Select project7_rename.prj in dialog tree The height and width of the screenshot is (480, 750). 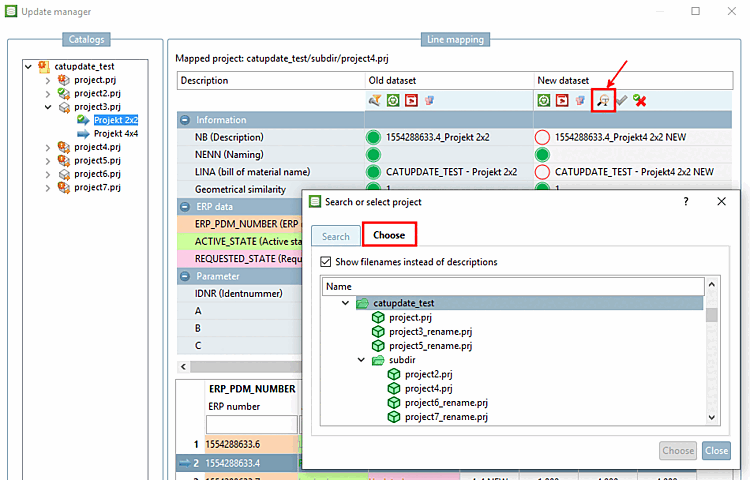(x=446, y=417)
